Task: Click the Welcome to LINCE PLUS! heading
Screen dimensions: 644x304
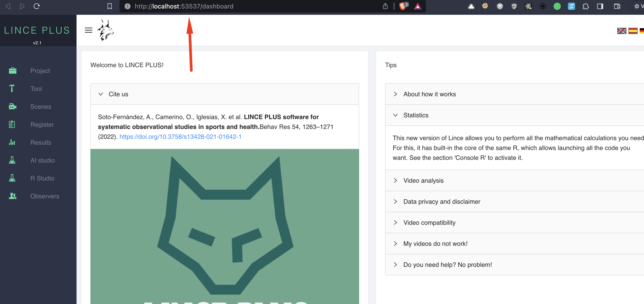Action: click(127, 65)
